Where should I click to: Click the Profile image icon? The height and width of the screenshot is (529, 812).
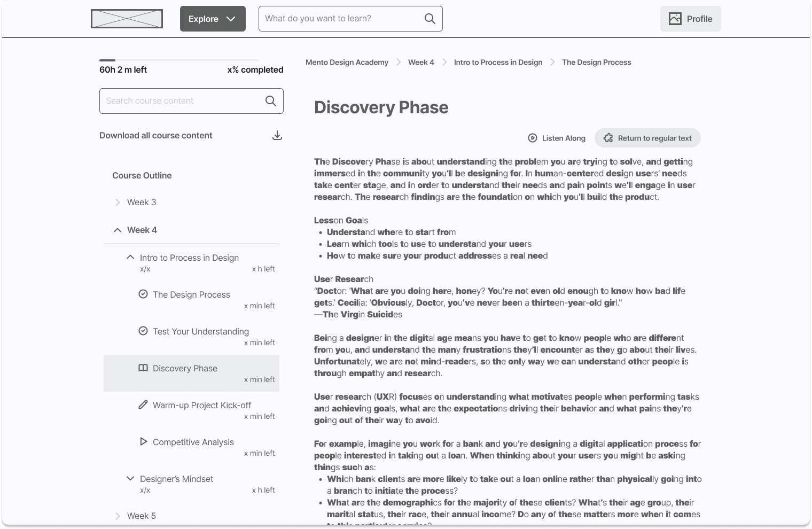pos(675,19)
